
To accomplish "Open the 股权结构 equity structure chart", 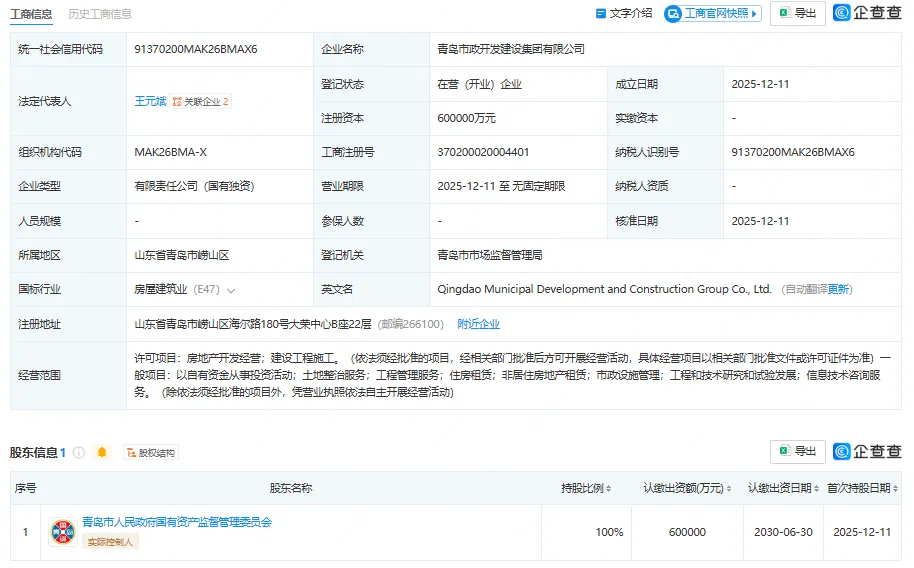I will click(x=150, y=453).
